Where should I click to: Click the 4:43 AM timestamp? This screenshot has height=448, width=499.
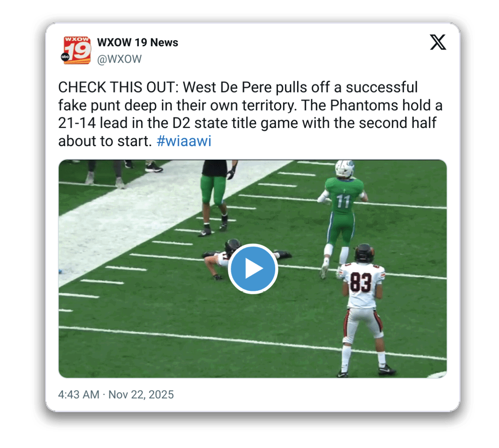(79, 394)
